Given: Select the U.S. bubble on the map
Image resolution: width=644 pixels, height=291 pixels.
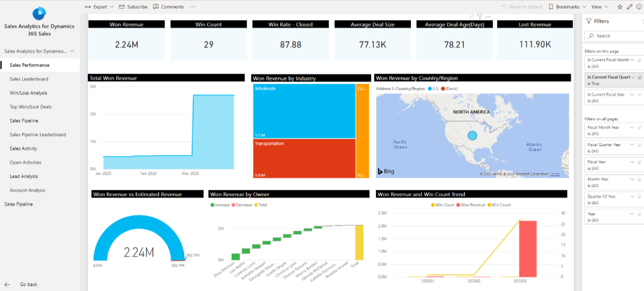Looking at the screenshot, I should pos(472,135).
